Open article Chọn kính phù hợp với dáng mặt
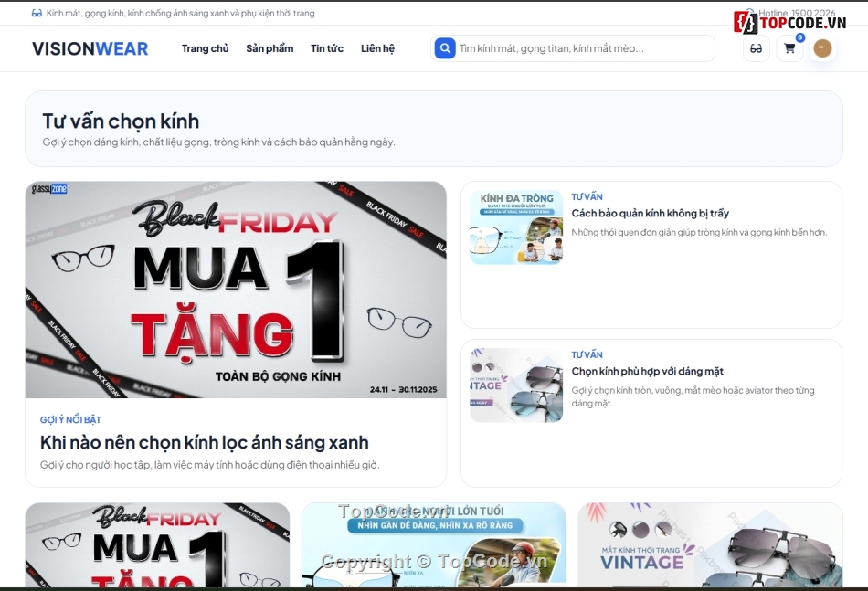The height and width of the screenshot is (591, 868). (647, 371)
